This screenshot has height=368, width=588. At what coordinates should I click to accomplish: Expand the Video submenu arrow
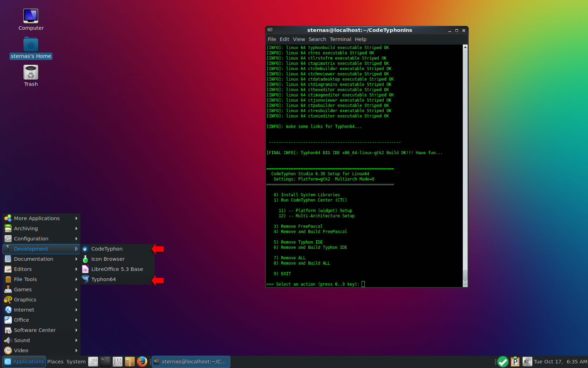[76, 350]
